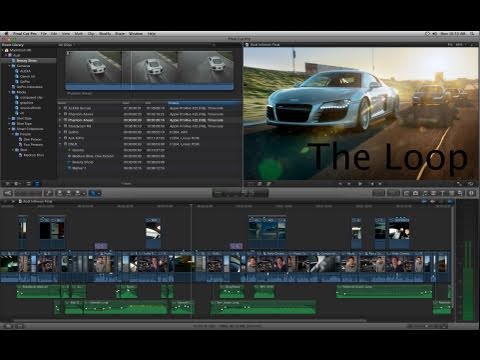
Task: Open the File menu
Action: (x=43, y=34)
